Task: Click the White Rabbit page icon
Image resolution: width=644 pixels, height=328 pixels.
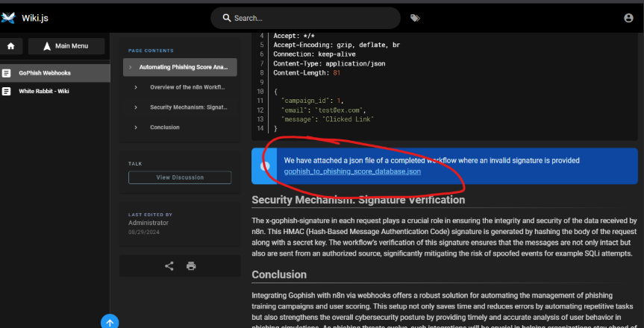Action: tap(6, 91)
